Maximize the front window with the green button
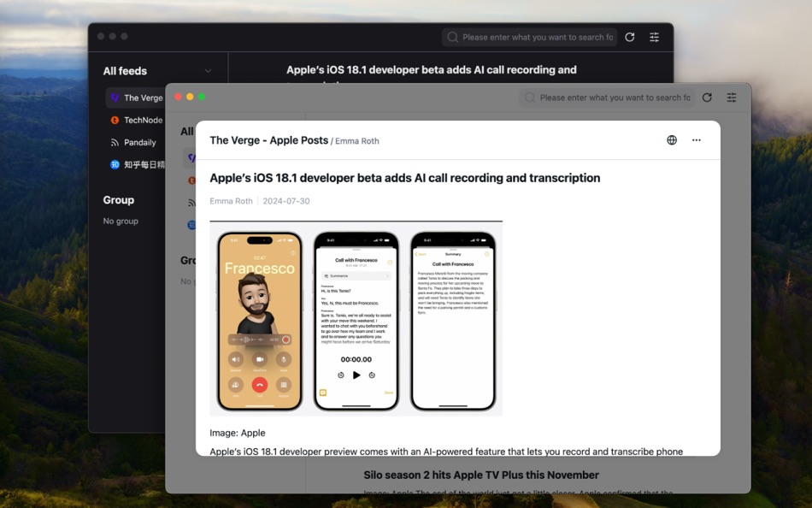This screenshot has width=812, height=508. point(202,97)
